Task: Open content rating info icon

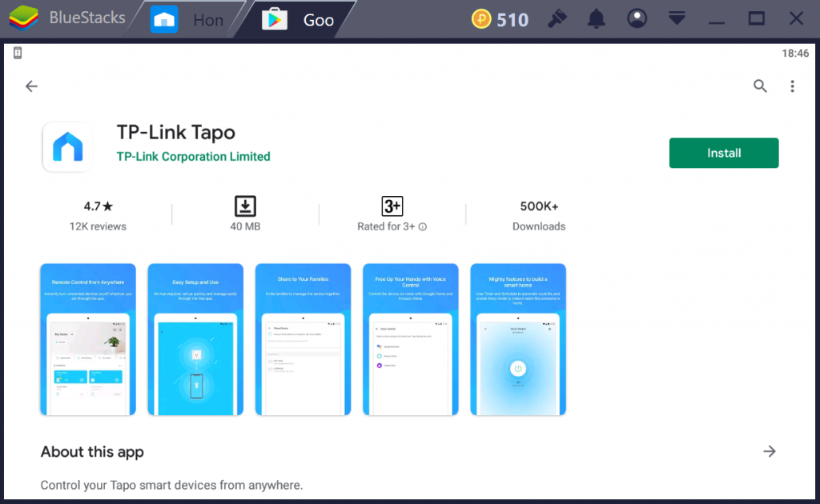Action: (x=423, y=226)
